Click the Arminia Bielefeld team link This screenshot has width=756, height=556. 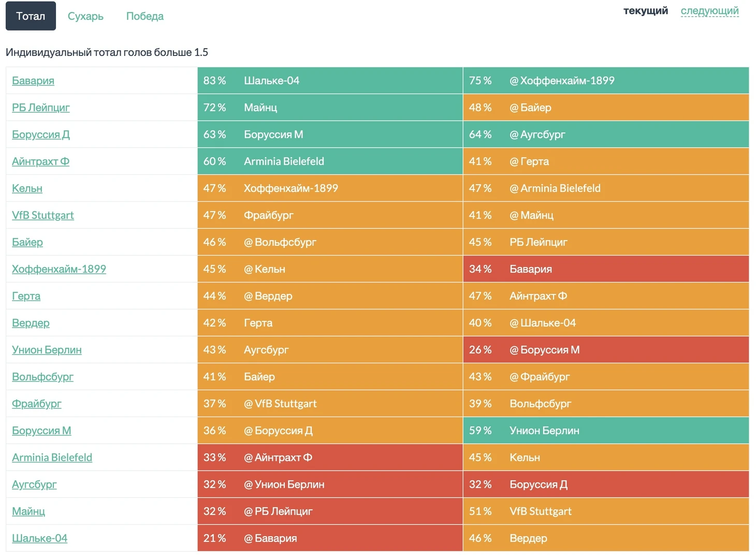[52, 458]
